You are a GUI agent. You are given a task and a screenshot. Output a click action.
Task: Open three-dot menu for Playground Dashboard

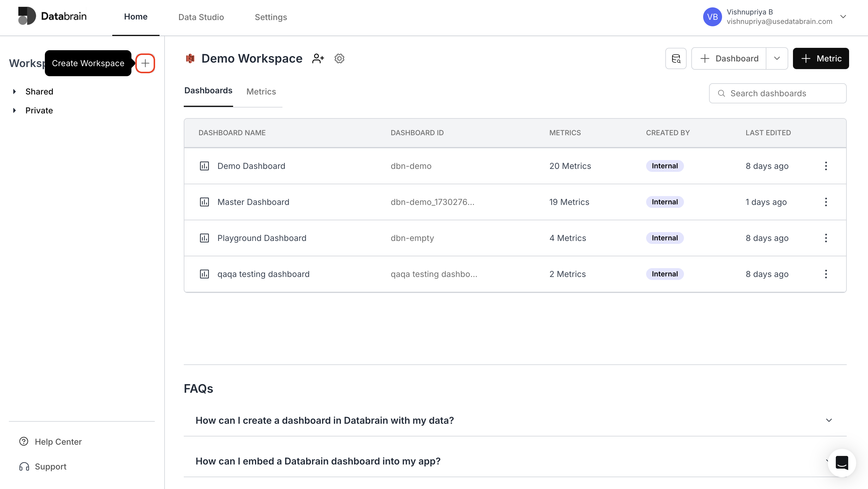pos(825,238)
